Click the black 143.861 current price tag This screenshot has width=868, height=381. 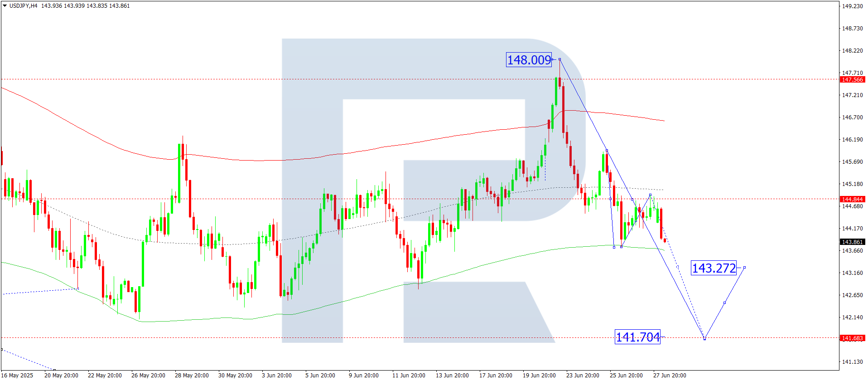[852, 242]
